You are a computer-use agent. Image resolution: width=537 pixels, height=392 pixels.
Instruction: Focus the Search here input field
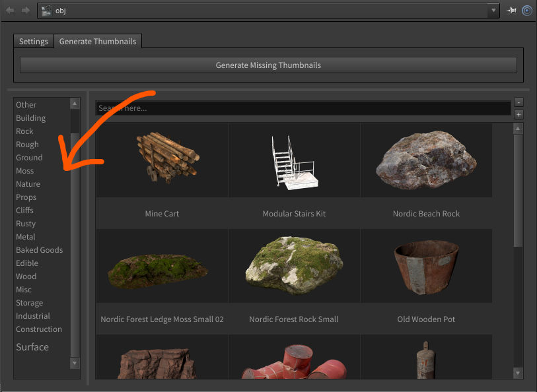click(x=303, y=108)
